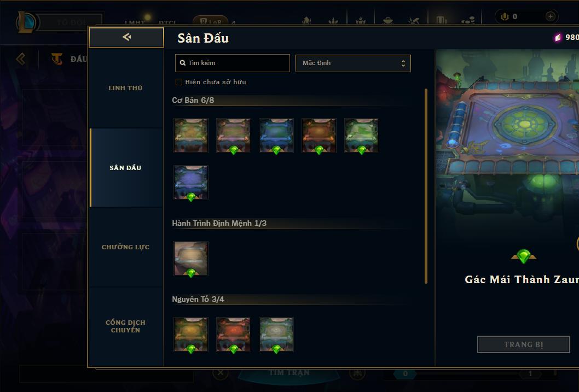Click the Tìm kiếm search field
Viewport: 579px width, 392px height.
point(232,63)
